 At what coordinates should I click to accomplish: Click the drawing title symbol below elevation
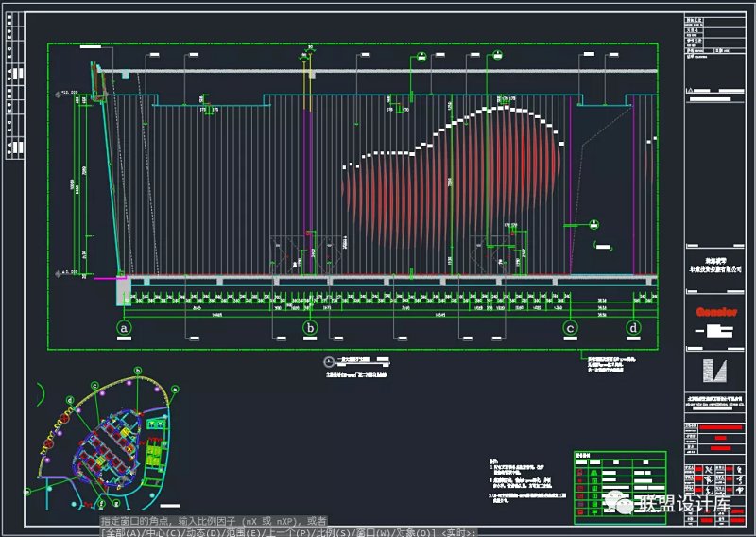(x=328, y=361)
